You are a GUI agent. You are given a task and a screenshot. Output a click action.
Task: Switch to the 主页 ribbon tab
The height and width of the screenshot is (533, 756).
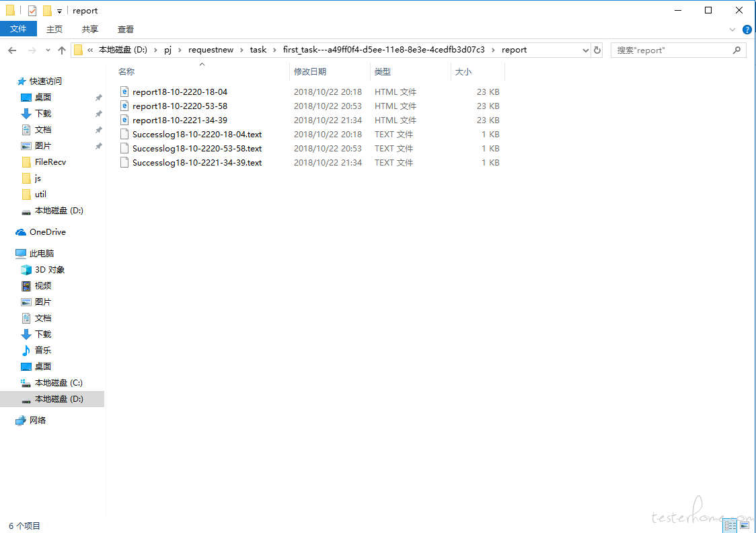pyautogui.click(x=54, y=30)
